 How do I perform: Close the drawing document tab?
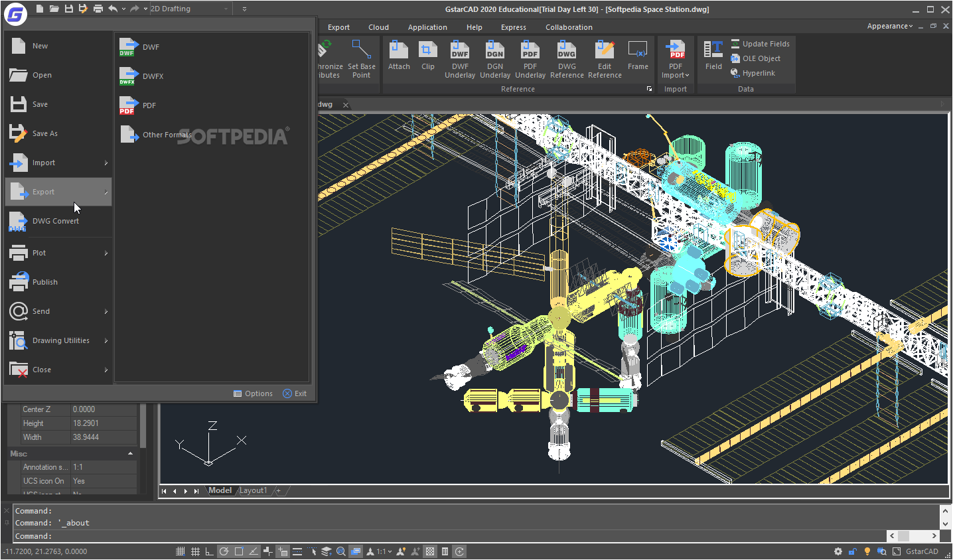click(345, 105)
